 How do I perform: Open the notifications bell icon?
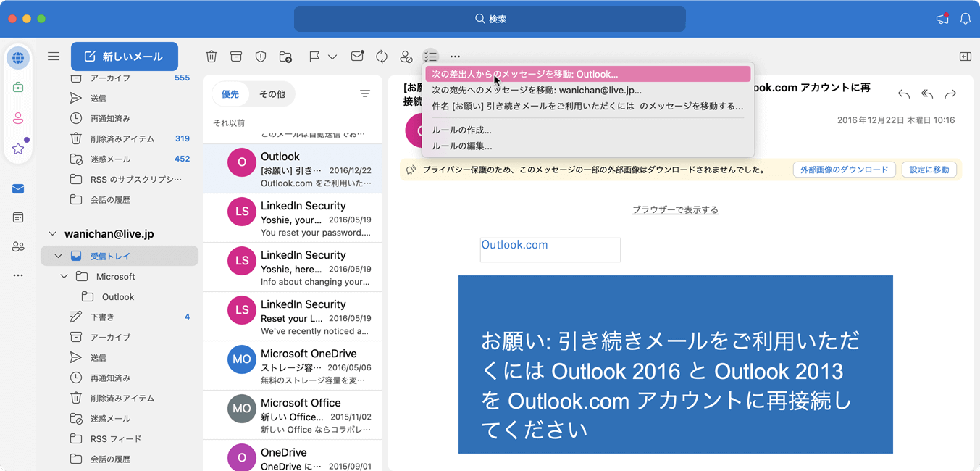click(966, 19)
